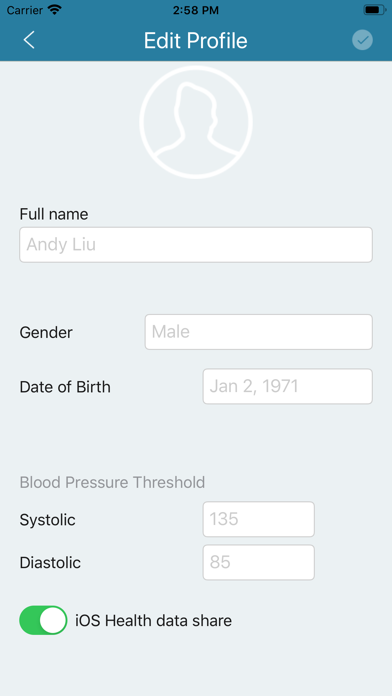Select the Diastolic threshold field

(259, 562)
